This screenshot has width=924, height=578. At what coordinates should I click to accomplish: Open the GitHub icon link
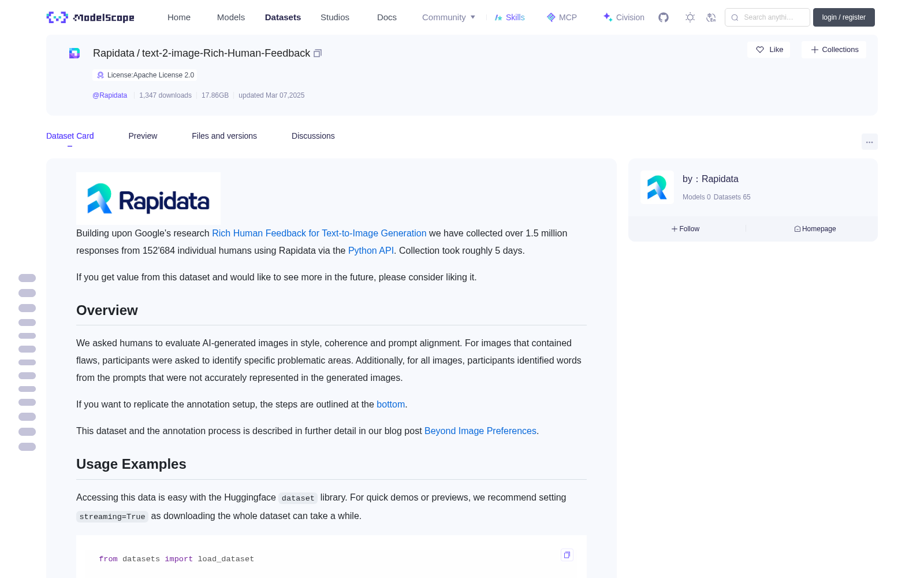pyautogui.click(x=664, y=17)
